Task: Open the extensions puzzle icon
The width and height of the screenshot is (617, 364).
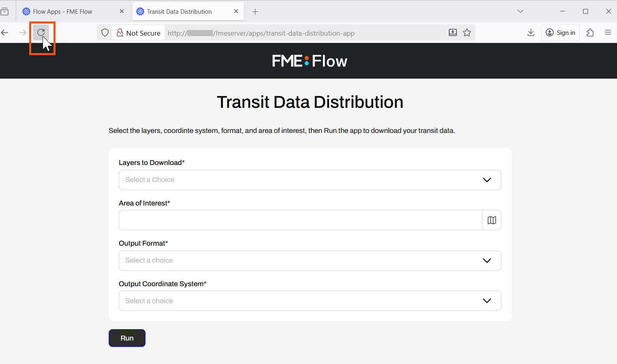Action: coord(590,33)
